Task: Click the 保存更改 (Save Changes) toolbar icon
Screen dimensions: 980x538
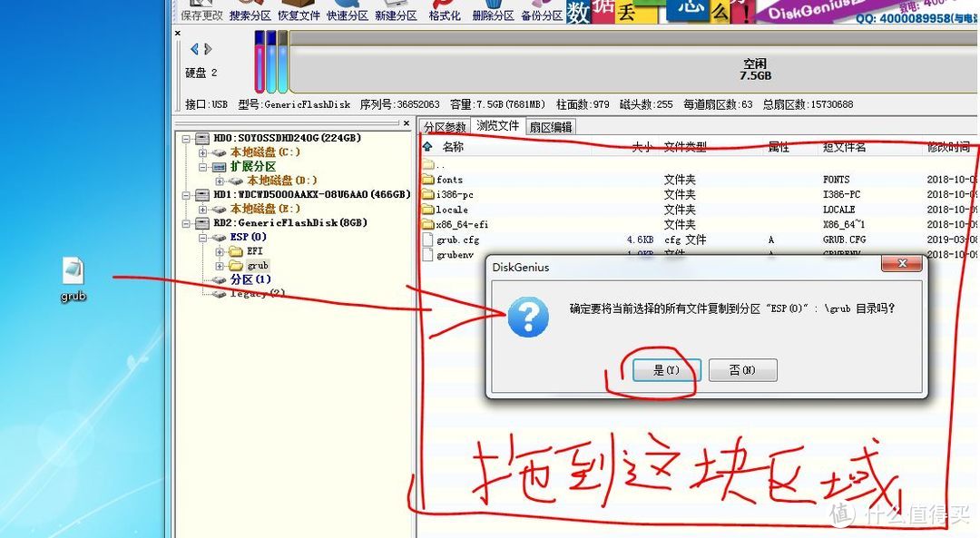Action: pos(200,11)
